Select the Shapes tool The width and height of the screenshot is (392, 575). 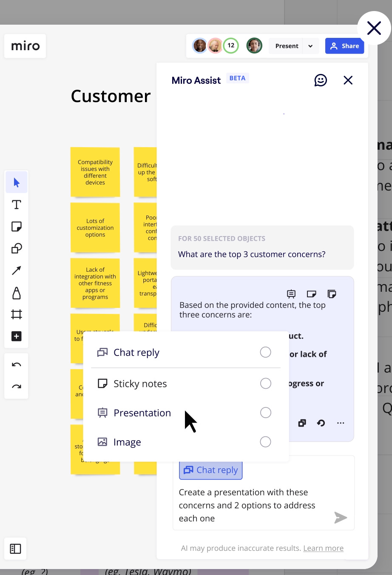[x=17, y=248]
